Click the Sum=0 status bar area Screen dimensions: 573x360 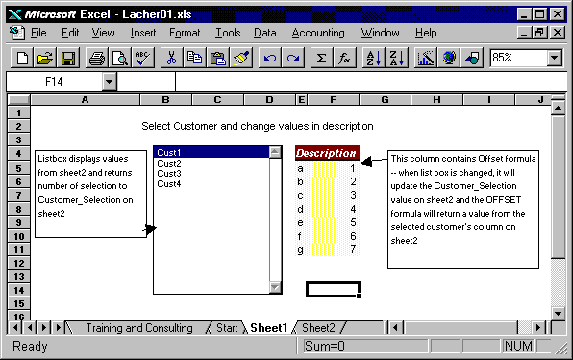365,346
